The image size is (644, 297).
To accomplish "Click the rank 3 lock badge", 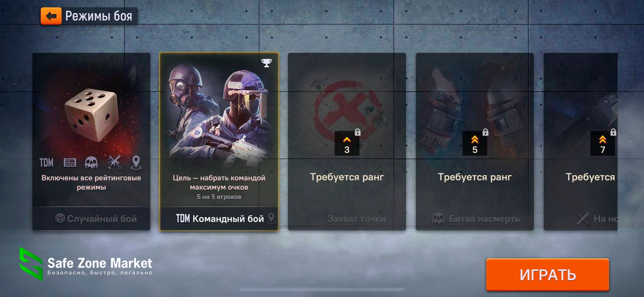I will [x=347, y=143].
